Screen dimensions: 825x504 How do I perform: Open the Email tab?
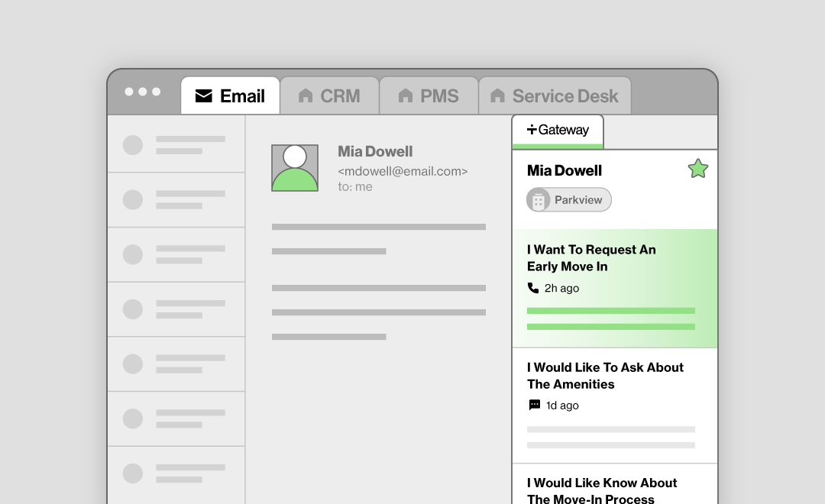(x=230, y=95)
